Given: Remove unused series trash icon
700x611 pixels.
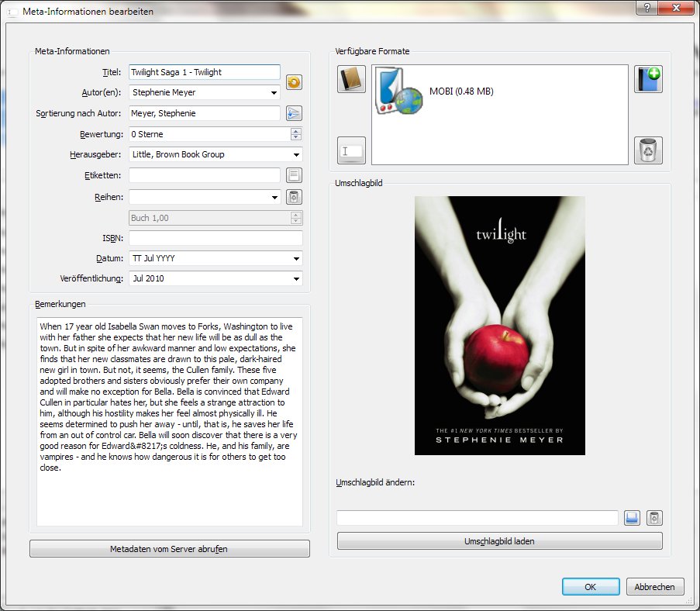Looking at the screenshot, I should 294,197.
